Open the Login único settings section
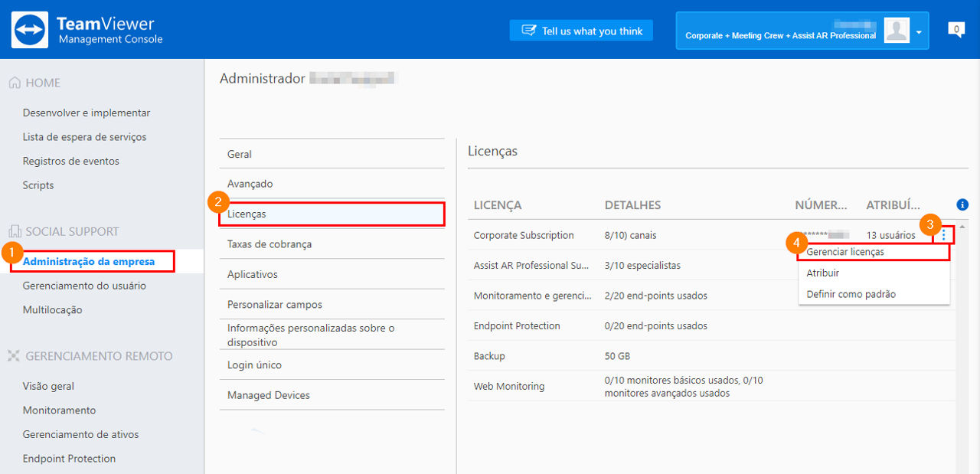 332,364
